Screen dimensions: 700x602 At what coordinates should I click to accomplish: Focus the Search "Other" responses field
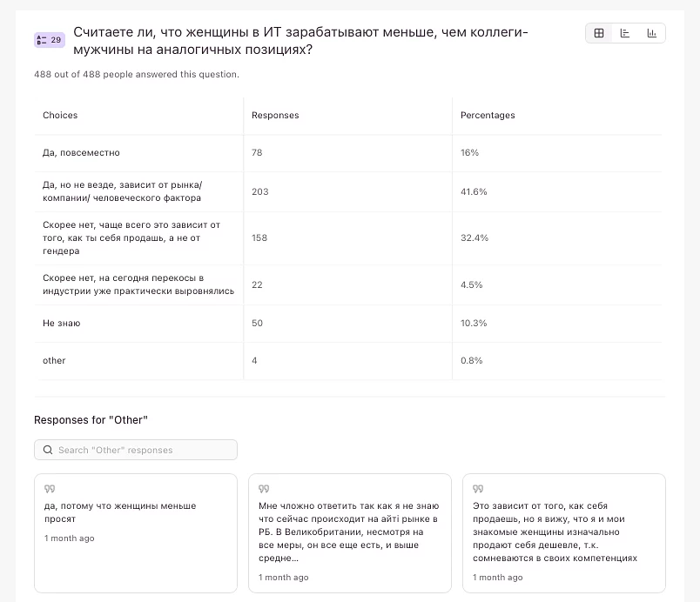click(x=144, y=450)
